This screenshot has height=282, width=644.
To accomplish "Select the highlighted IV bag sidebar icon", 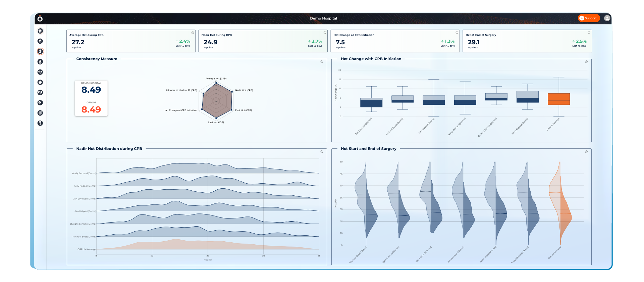I will coord(40,51).
